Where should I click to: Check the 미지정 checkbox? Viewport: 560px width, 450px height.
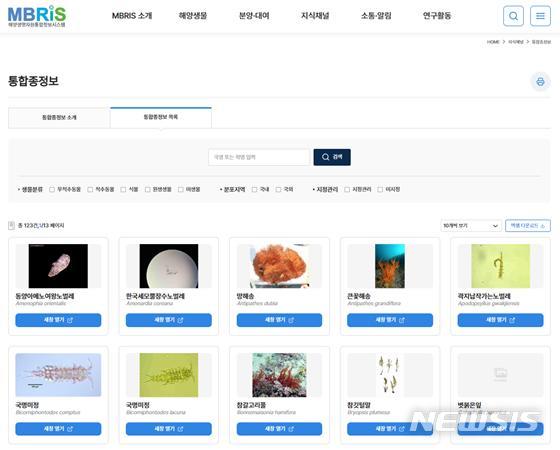[380, 189]
